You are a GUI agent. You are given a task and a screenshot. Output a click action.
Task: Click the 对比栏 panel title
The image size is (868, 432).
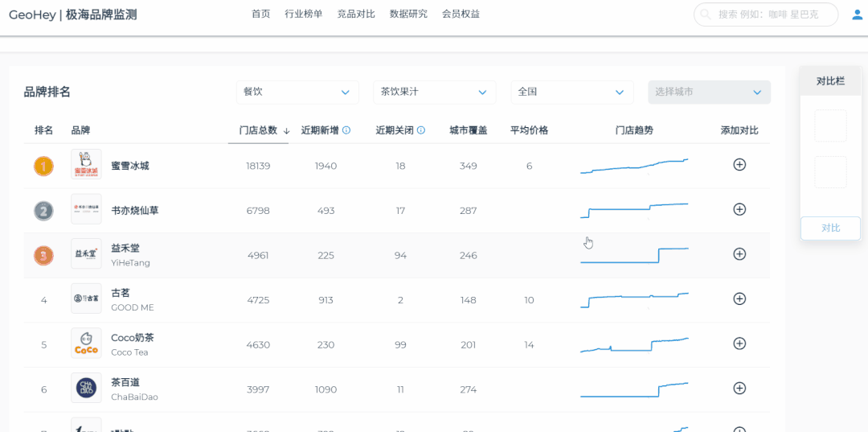coord(830,81)
